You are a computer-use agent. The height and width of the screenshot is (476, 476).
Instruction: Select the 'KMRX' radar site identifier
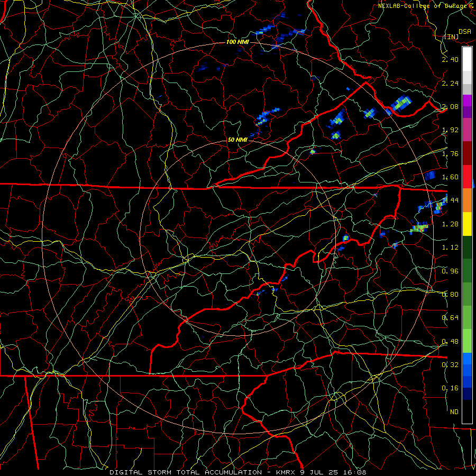click(x=286, y=472)
